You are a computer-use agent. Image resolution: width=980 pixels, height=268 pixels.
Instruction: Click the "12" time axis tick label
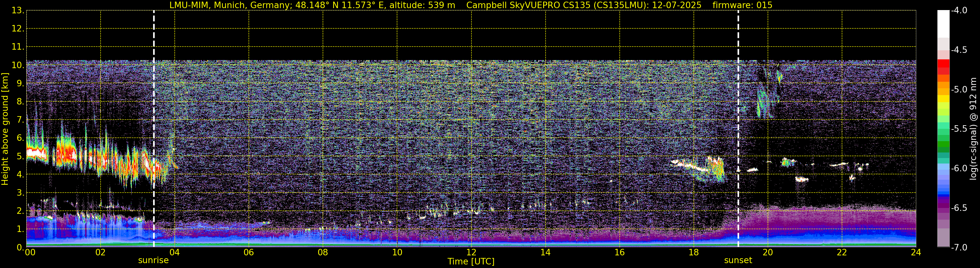(x=471, y=252)
